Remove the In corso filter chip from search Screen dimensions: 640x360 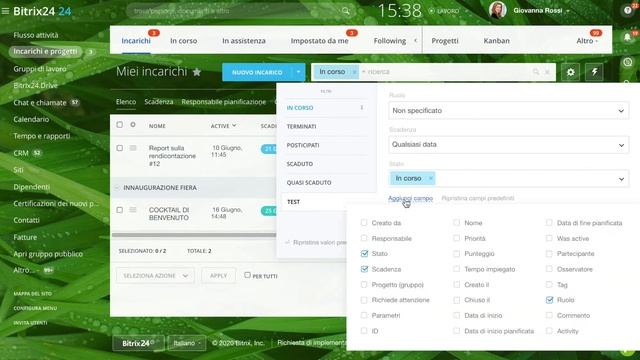pos(354,72)
